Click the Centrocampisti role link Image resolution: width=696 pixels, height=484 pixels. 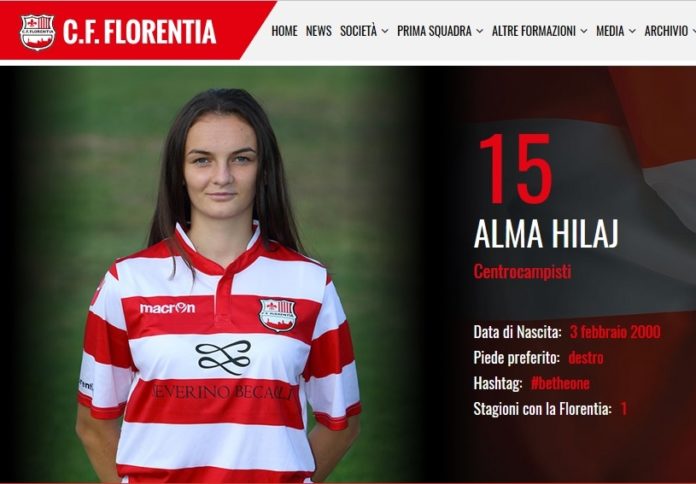click(x=522, y=271)
